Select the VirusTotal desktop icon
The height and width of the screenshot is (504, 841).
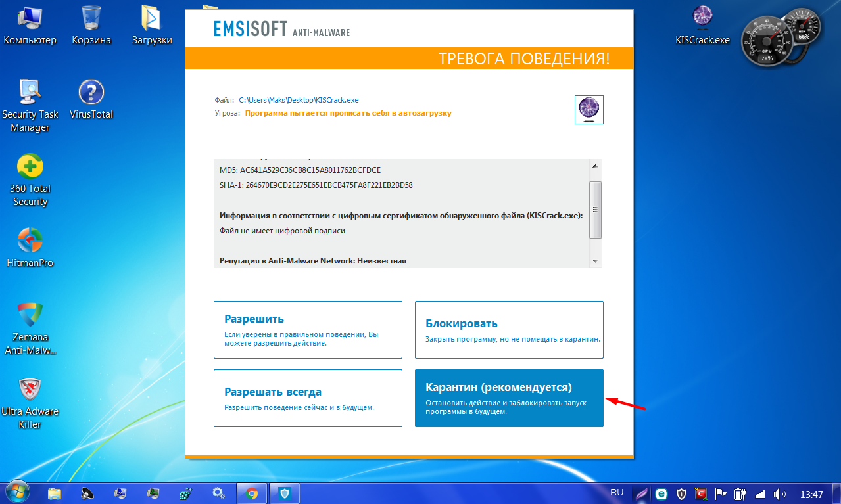click(91, 100)
